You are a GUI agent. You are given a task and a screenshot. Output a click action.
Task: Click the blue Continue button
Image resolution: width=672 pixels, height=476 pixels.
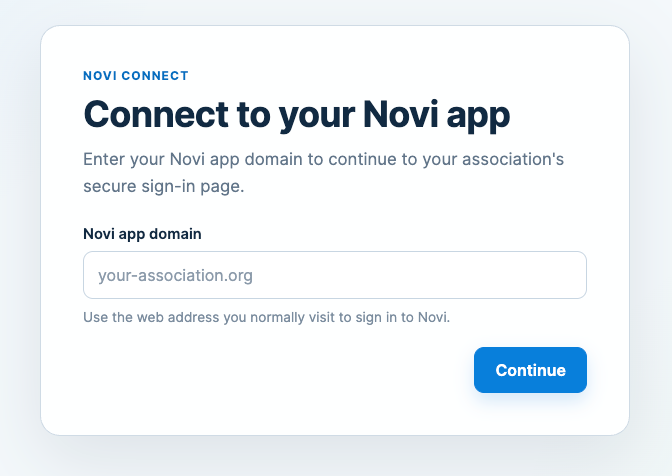[x=530, y=370]
